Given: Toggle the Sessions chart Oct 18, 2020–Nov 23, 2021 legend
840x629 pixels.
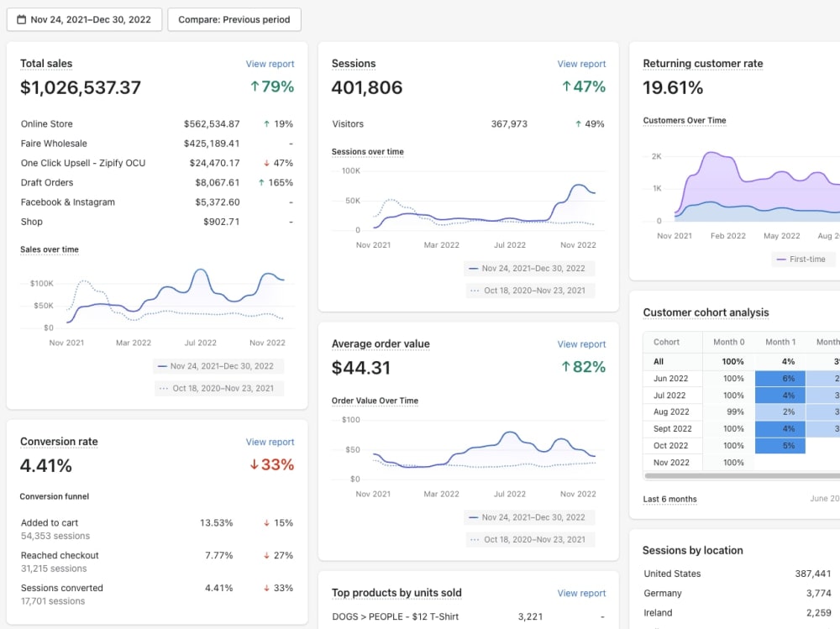Looking at the screenshot, I should coord(530,291).
